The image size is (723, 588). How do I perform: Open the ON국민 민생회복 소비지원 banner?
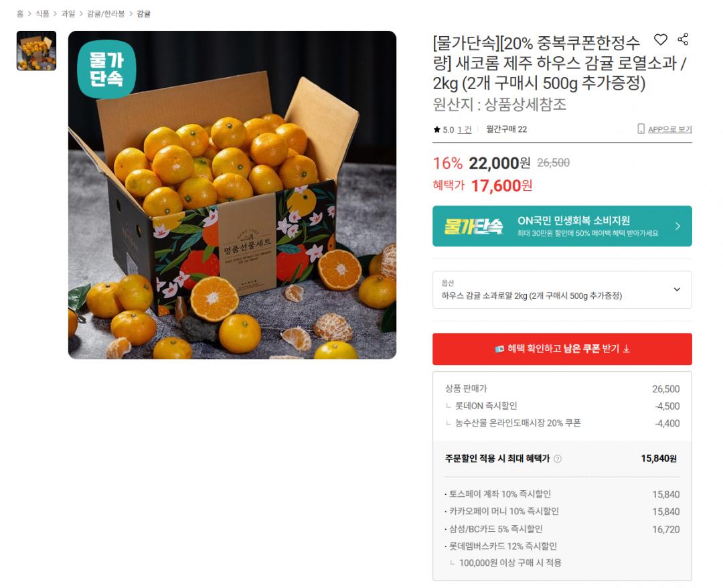pyautogui.click(x=562, y=226)
